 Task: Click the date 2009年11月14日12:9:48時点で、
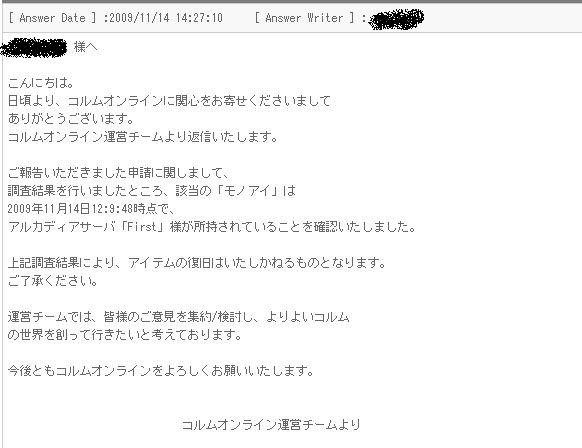[91, 209]
